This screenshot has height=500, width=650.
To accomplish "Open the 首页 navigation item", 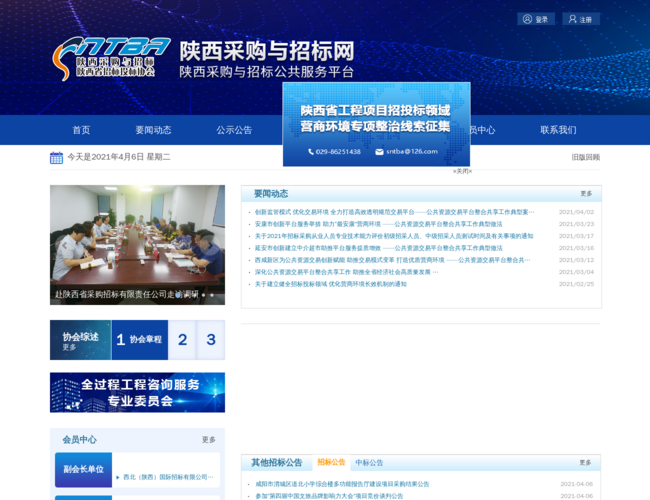I will point(81,130).
